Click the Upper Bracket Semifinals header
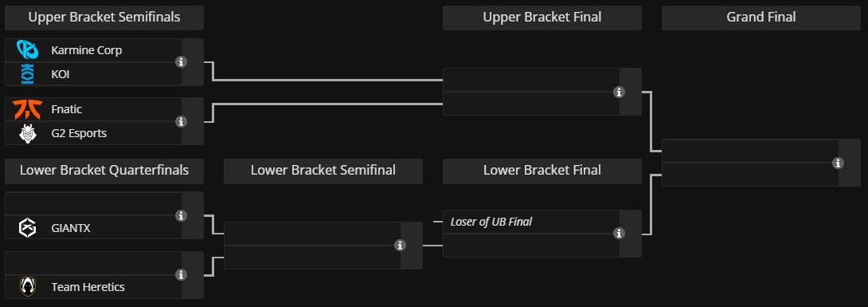The image size is (868, 307). tap(104, 18)
